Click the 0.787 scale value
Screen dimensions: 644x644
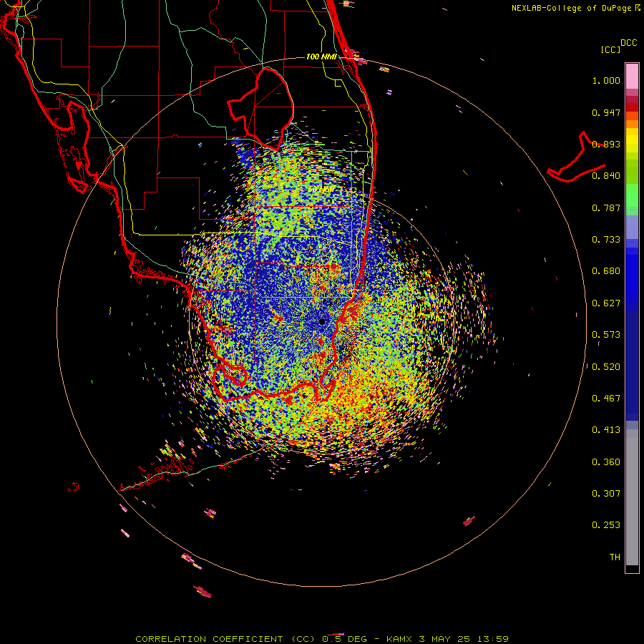(606, 208)
